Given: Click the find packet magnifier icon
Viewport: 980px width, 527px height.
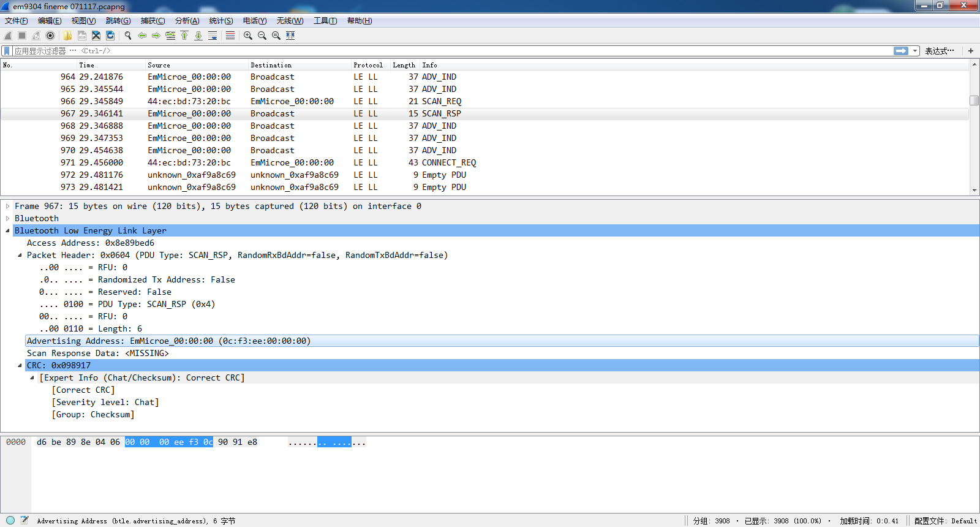Looking at the screenshot, I should click(128, 36).
